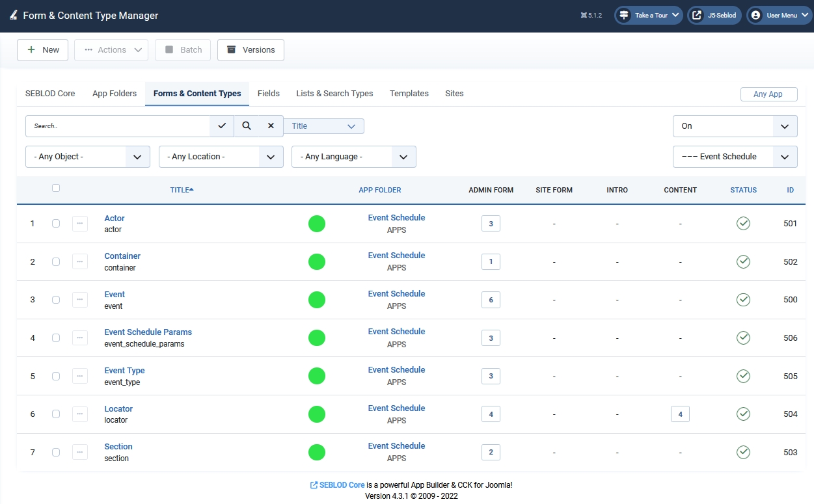Image resolution: width=814 pixels, height=504 pixels.
Task: Click the search magnifier icon
Action: click(x=247, y=126)
